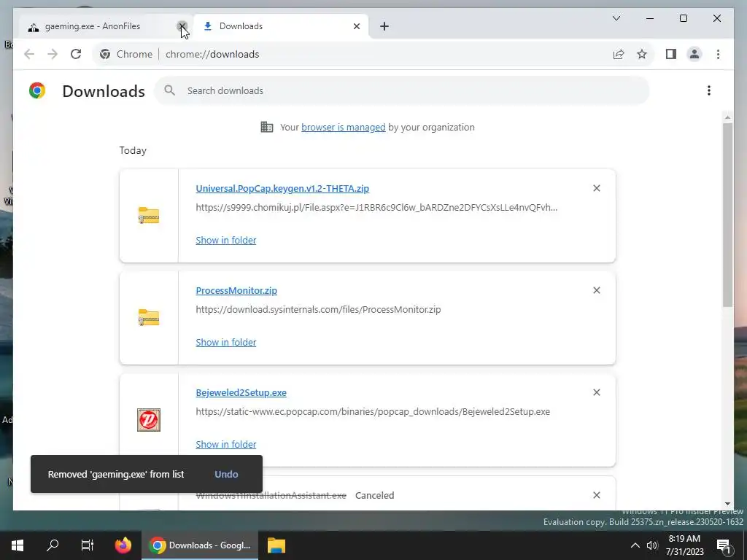
Task: Open the Chrome side panel
Action: point(671,54)
